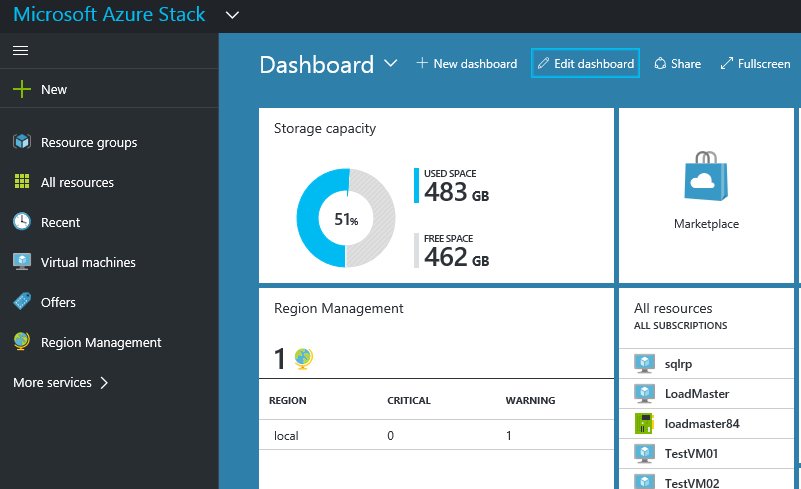This screenshot has height=489, width=801.
Task: Click the Share icon in toolbar
Action: pos(660,63)
